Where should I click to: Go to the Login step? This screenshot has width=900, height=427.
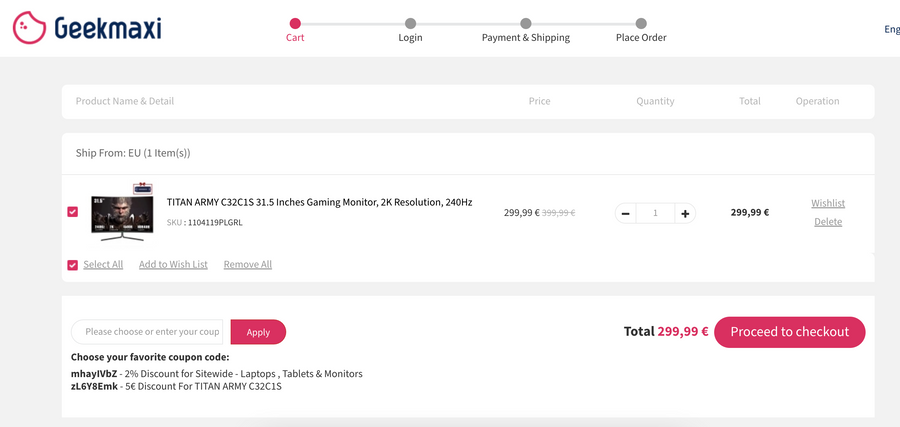click(410, 30)
